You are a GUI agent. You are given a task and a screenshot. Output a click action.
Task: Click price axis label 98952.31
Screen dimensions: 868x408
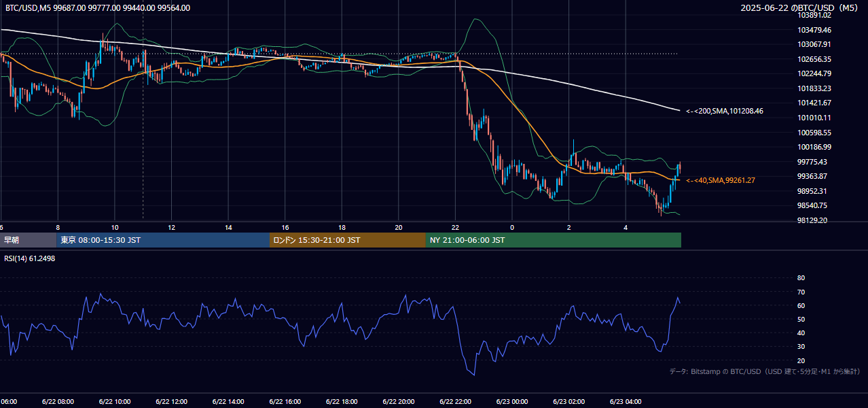click(812, 191)
